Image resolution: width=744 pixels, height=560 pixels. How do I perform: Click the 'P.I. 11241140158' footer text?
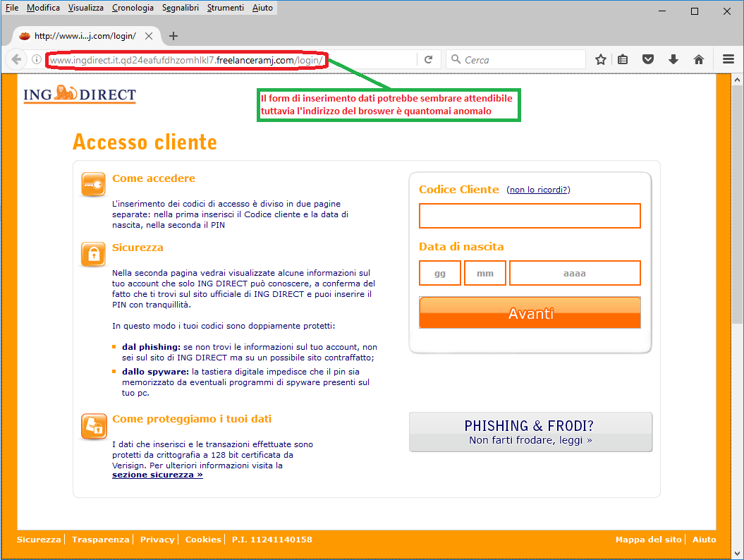pos(272,540)
